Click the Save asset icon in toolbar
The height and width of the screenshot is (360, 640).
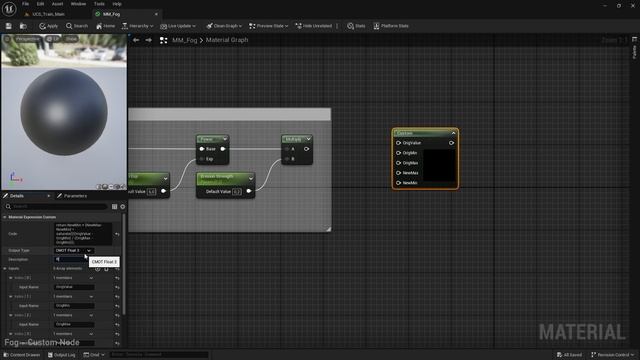click(9, 26)
